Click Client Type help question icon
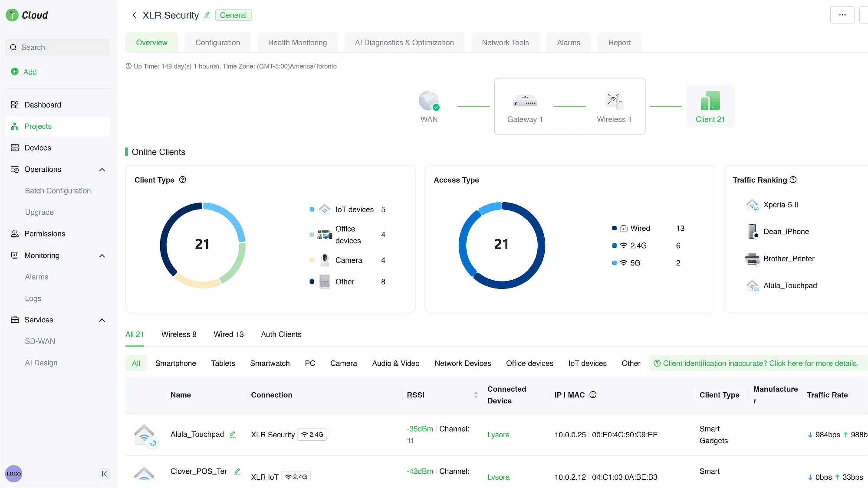868x488 pixels. tap(183, 180)
